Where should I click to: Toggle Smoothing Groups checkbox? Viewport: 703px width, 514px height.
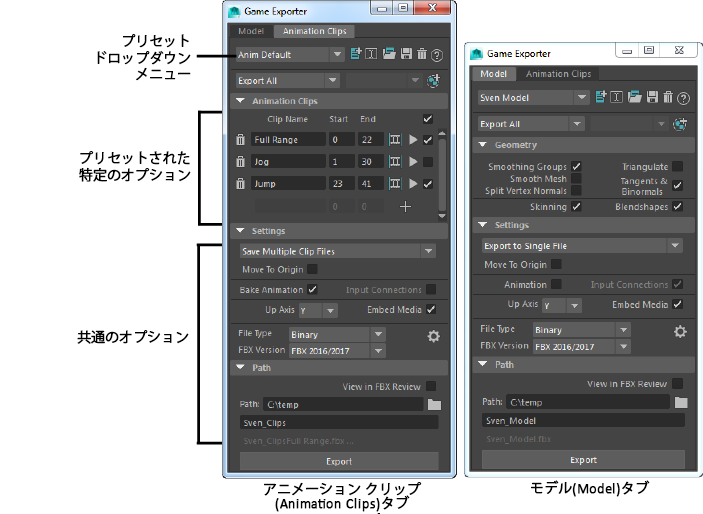pos(577,166)
